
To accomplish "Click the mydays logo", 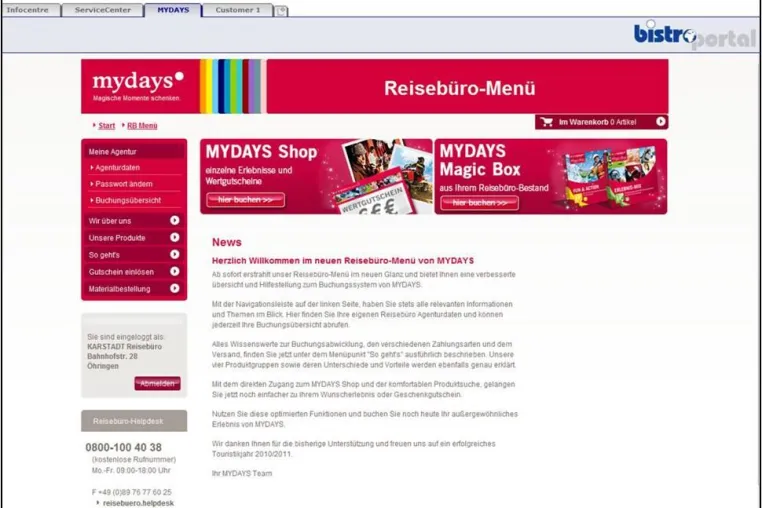I will pos(139,85).
